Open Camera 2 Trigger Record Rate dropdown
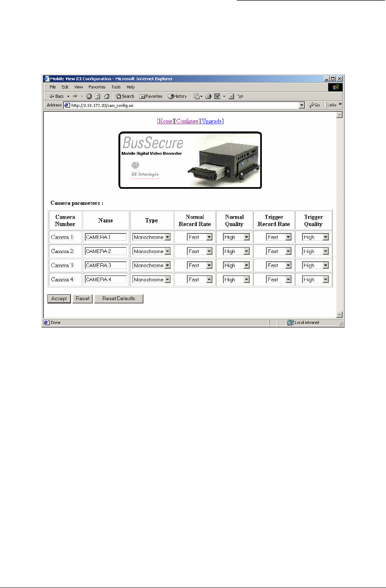 (x=279, y=251)
